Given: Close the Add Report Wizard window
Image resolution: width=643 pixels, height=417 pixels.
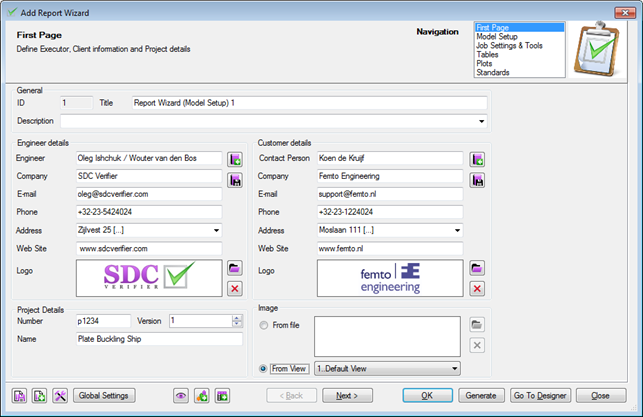Looking at the screenshot, I should click(x=625, y=13).
